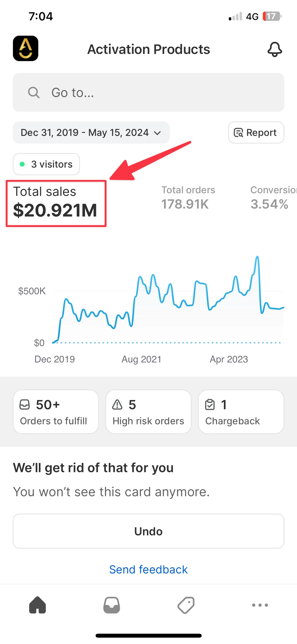Viewport: 297px width, 644px height.
Task: Tap the search magnifier icon
Action: (x=34, y=93)
